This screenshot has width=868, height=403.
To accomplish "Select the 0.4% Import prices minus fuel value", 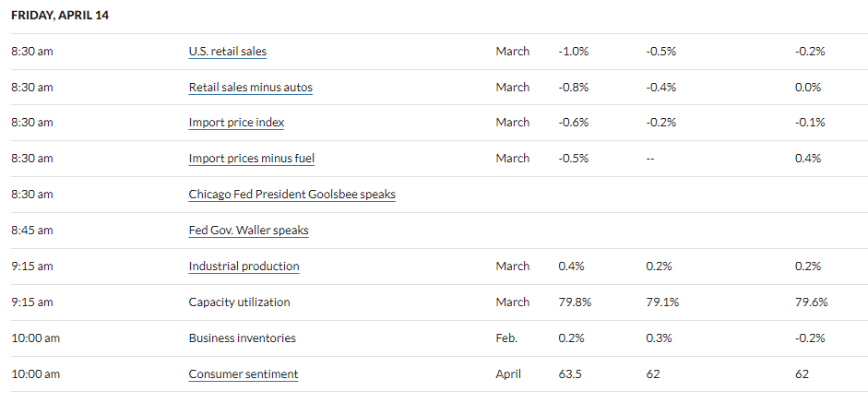I will [x=811, y=159].
